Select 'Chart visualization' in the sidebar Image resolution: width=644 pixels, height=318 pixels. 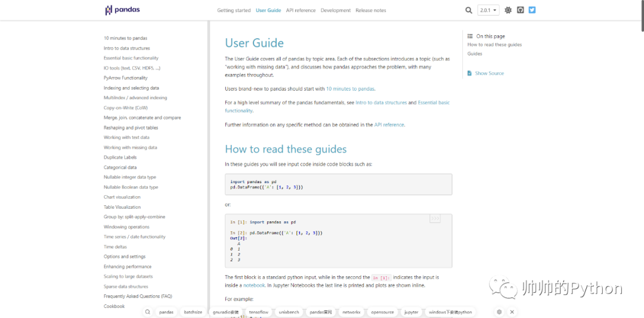122,197
